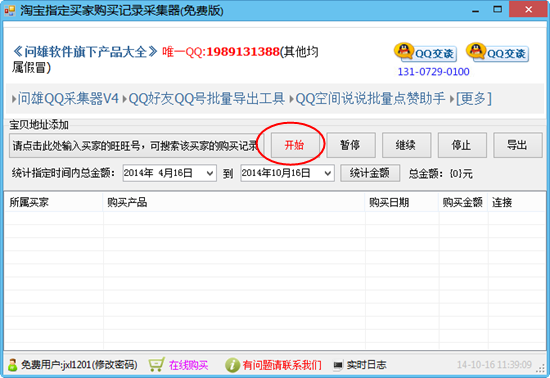
Task: Click the app icon in the title bar
Action: [x=10, y=11]
